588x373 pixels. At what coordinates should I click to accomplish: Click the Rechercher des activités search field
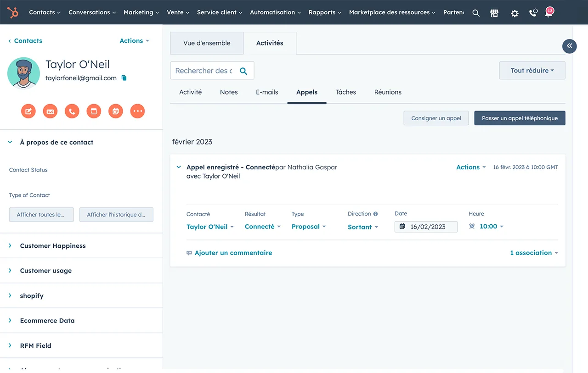(204, 71)
